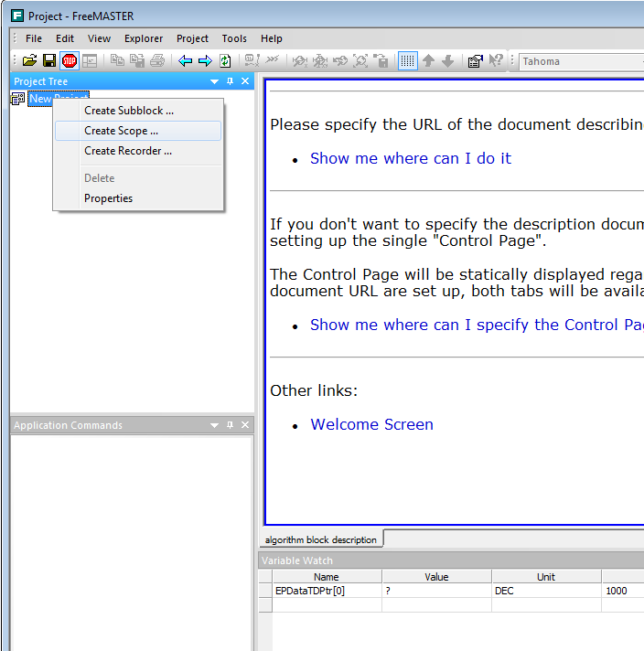Open the Application Commands panel dropdown arrow
This screenshot has width=644, height=651.
[x=214, y=425]
